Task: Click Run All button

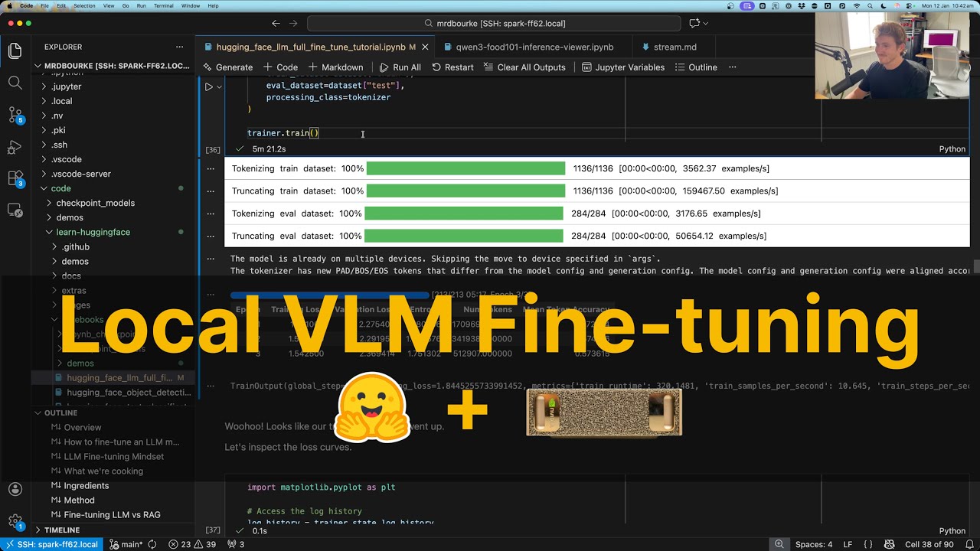Action: point(400,67)
